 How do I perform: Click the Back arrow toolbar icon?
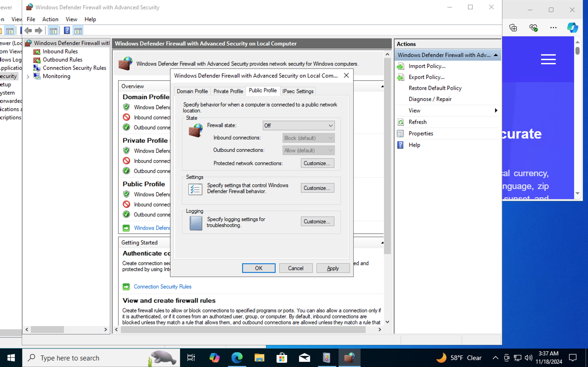click(x=28, y=31)
